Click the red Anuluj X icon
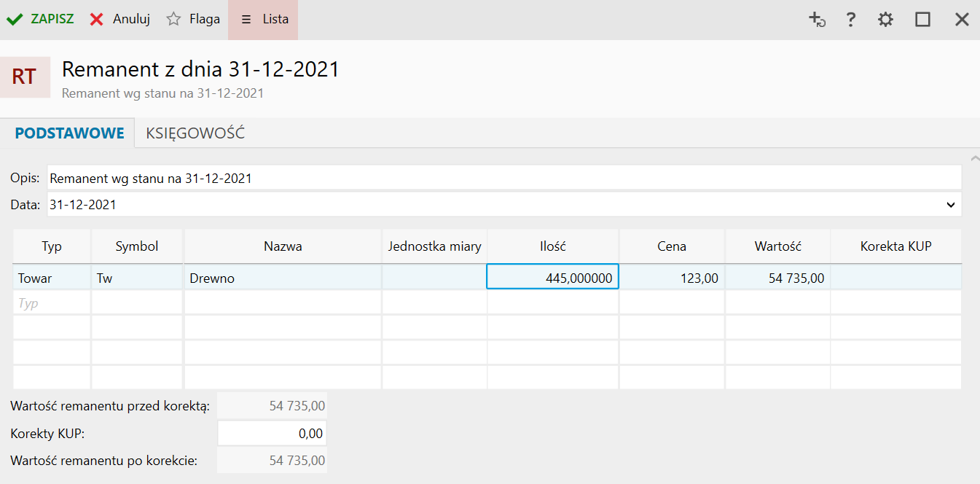This screenshot has height=484, width=980. coord(96,20)
